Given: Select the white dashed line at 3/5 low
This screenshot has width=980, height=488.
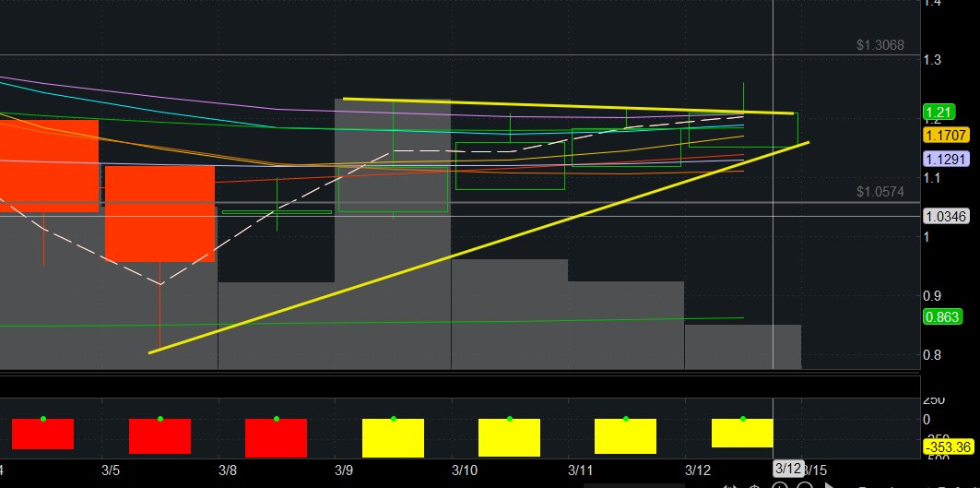Looking at the screenshot, I should [x=160, y=283].
